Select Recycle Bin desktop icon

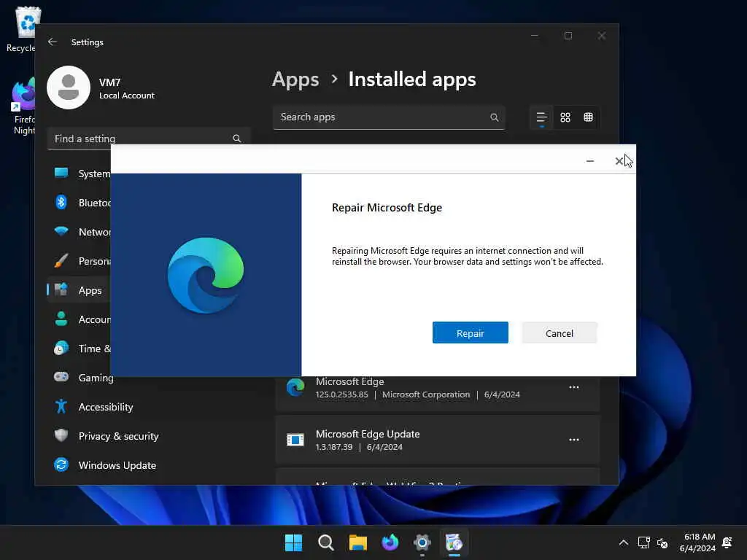21,29
